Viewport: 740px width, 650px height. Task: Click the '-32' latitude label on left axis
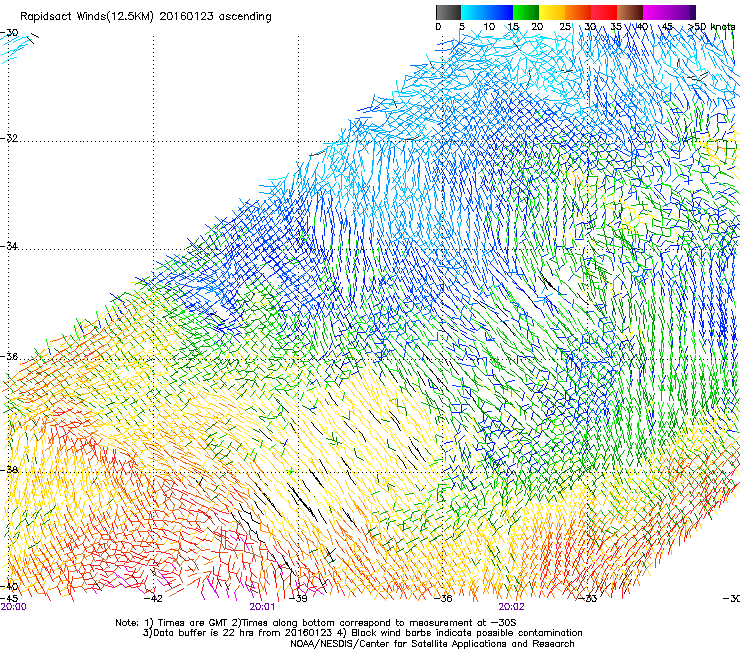[x=9, y=138]
